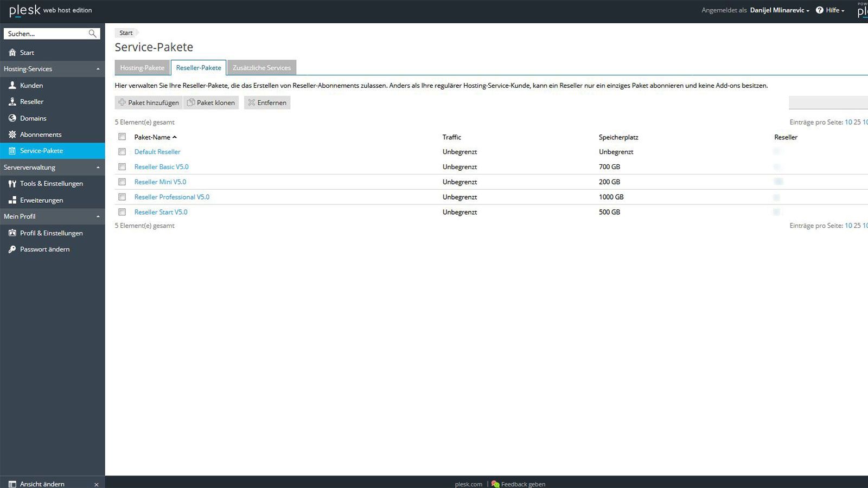This screenshot has height=488, width=868.
Task: Collapse the Hosting-Services sidebar section
Action: pyautogui.click(x=98, y=69)
